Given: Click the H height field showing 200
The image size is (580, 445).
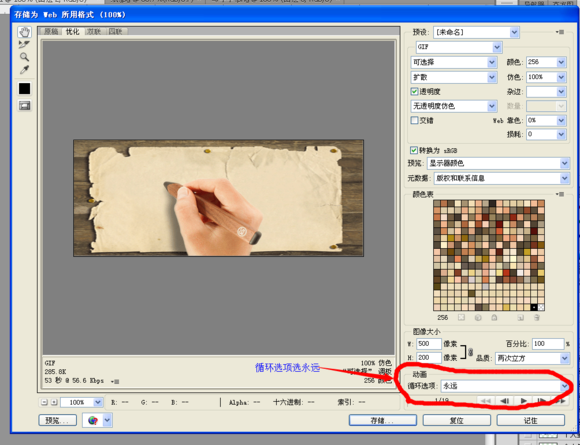Looking at the screenshot, I should pos(429,358).
